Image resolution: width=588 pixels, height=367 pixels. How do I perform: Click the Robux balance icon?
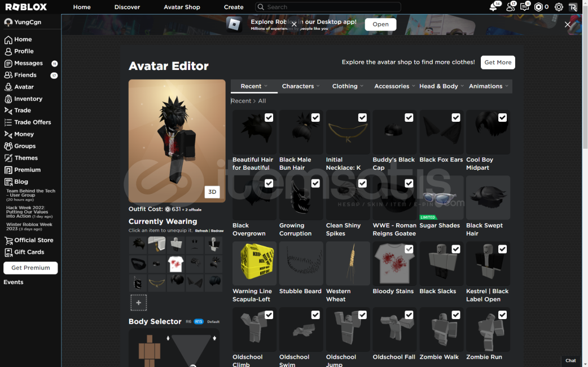[x=538, y=7]
